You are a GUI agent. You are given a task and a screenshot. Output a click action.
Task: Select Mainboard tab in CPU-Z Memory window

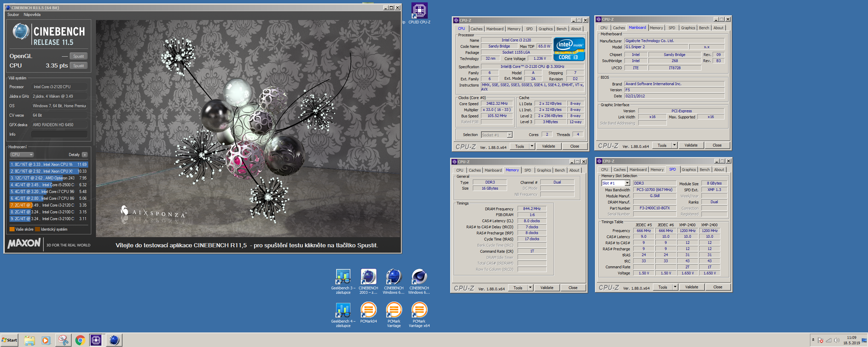[493, 170]
